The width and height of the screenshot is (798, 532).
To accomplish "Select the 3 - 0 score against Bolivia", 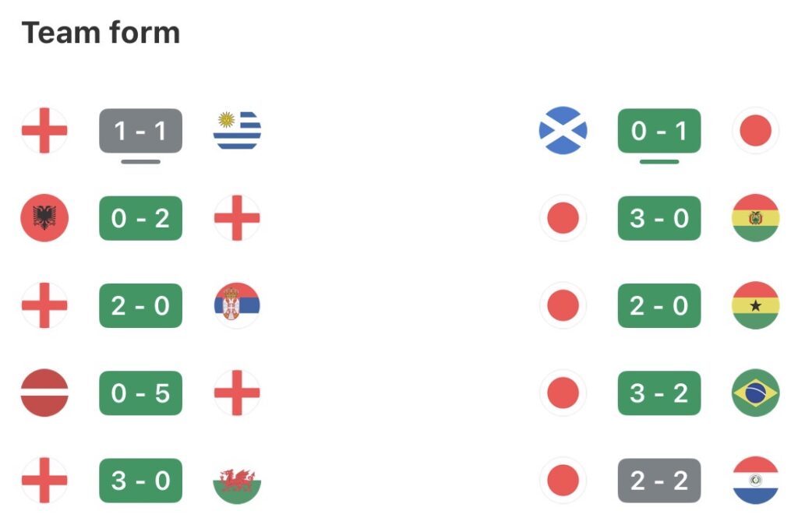I will click(x=659, y=218).
